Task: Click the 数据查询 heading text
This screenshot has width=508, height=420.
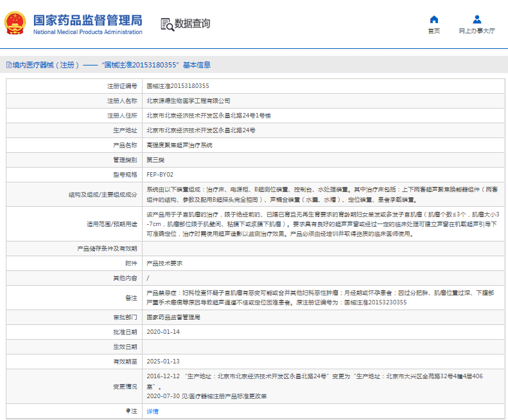Action: [x=192, y=24]
